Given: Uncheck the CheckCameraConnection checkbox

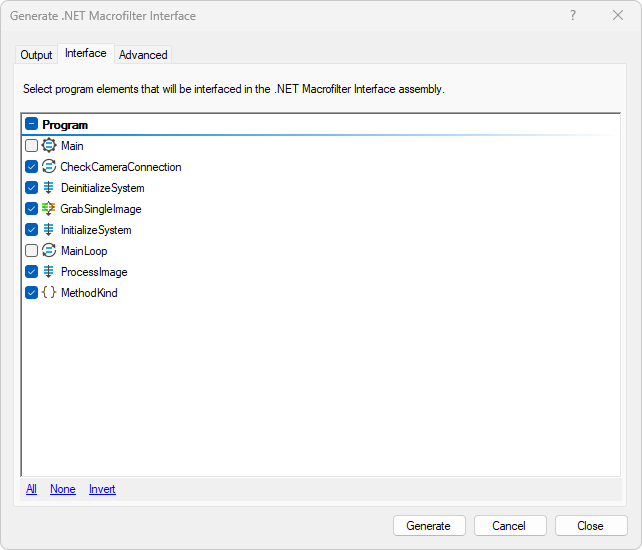Looking at the screenshot, I should pyautogui.click(x=31, y=167).
